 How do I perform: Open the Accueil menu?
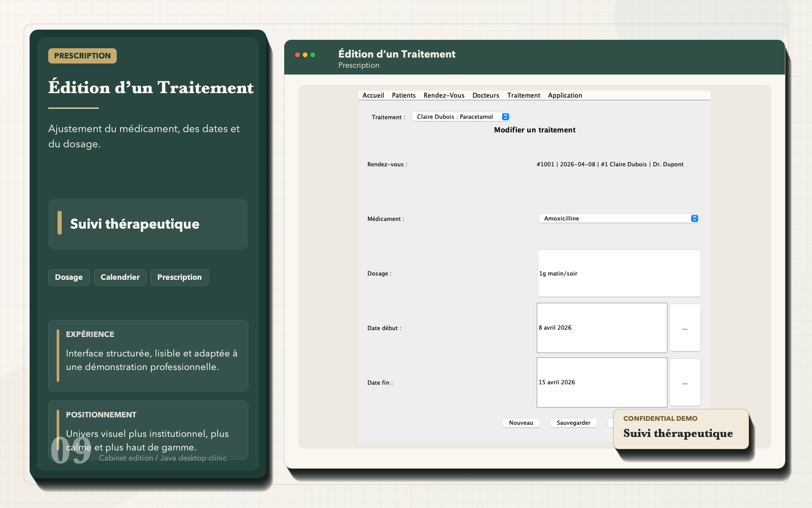pos(373,95)
